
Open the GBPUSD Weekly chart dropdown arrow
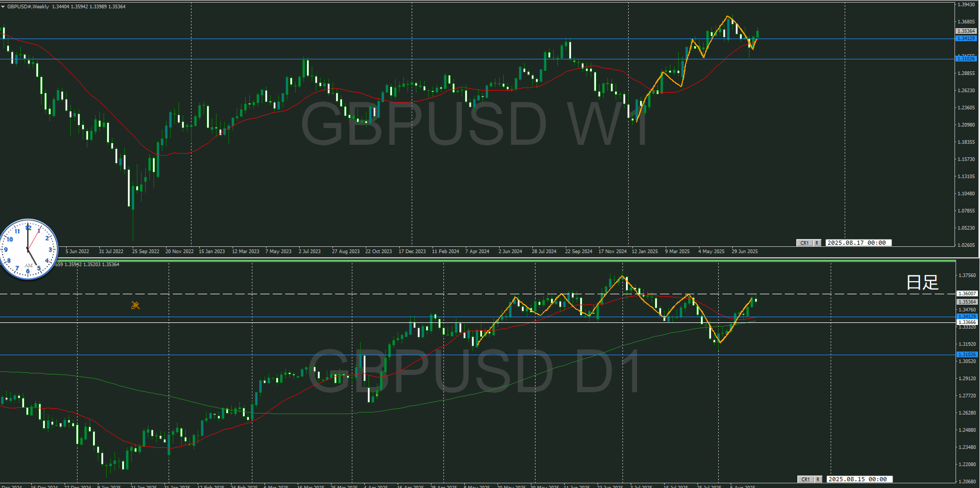(x=3, y=7)
